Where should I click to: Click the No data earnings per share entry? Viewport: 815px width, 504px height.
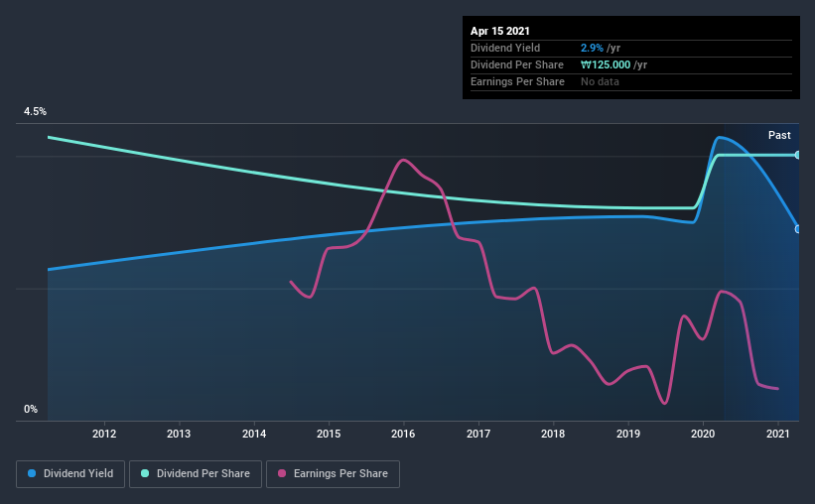click(600, 81)
